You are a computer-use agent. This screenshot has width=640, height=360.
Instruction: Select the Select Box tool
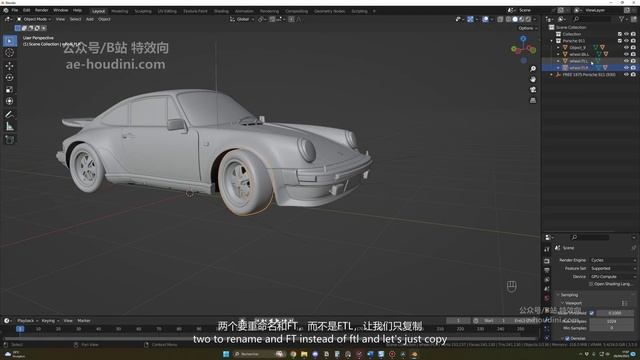(9, 40)
